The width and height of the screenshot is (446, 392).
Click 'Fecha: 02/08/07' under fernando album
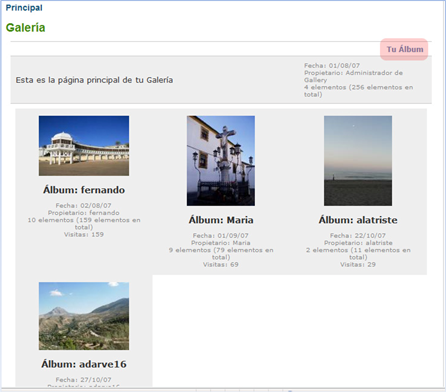[x=84, y=206]
